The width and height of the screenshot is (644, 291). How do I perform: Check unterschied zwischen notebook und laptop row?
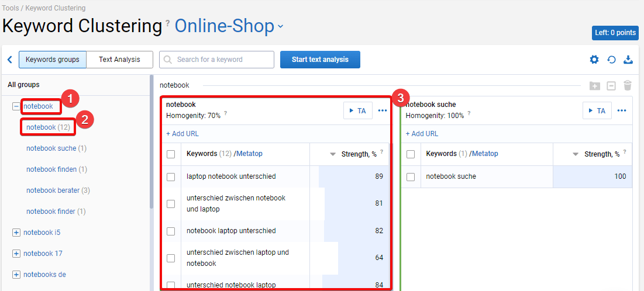pyautogui.click(x=171, y=203)
